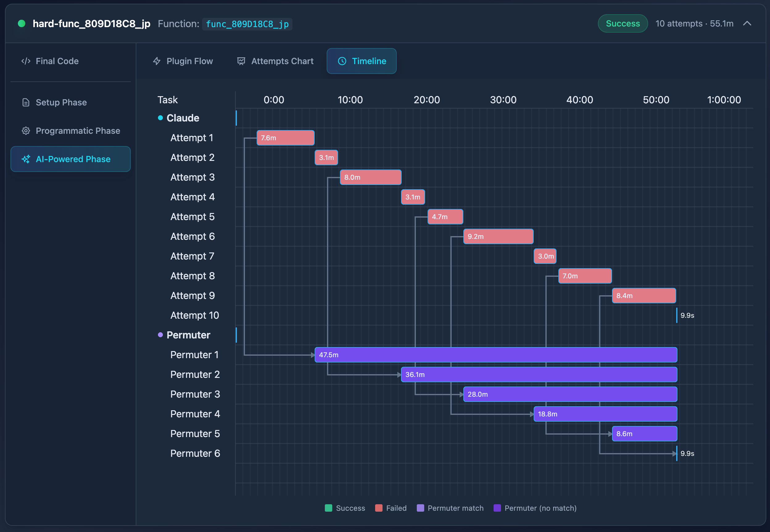Toggle the Success legend entry
The image size is (770, 532).
point(345,508)
